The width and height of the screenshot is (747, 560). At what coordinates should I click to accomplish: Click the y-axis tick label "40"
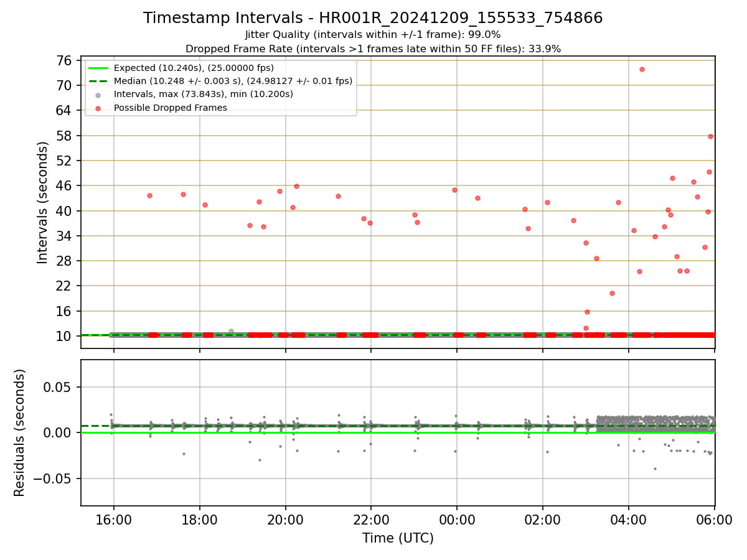tap(64, 211)
